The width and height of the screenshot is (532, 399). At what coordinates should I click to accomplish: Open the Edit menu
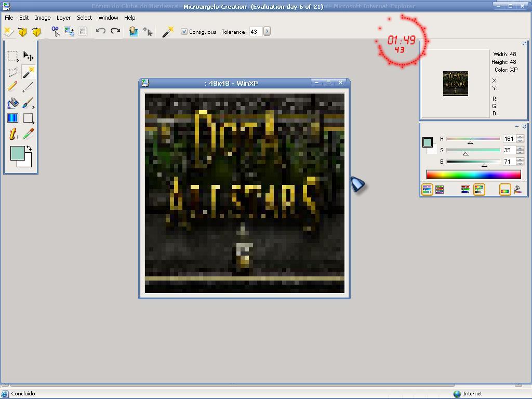pos(24,18)
